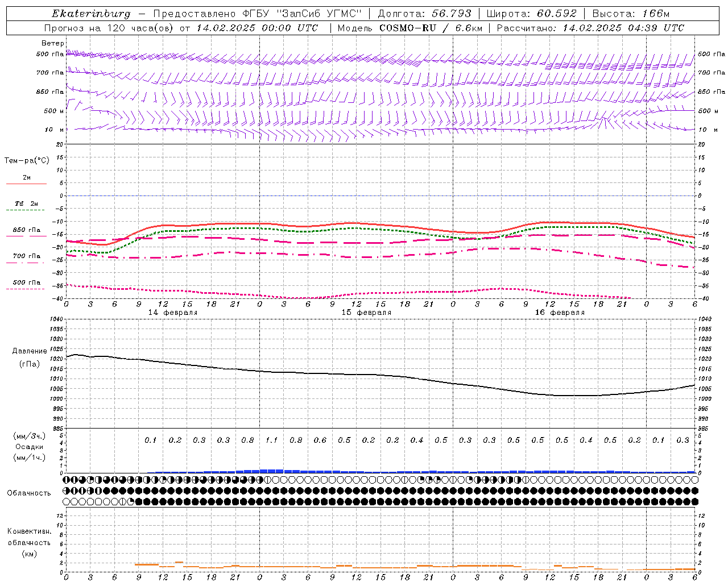
Task: Click the 1.1 precipitation value
Action: coord(271,440)
